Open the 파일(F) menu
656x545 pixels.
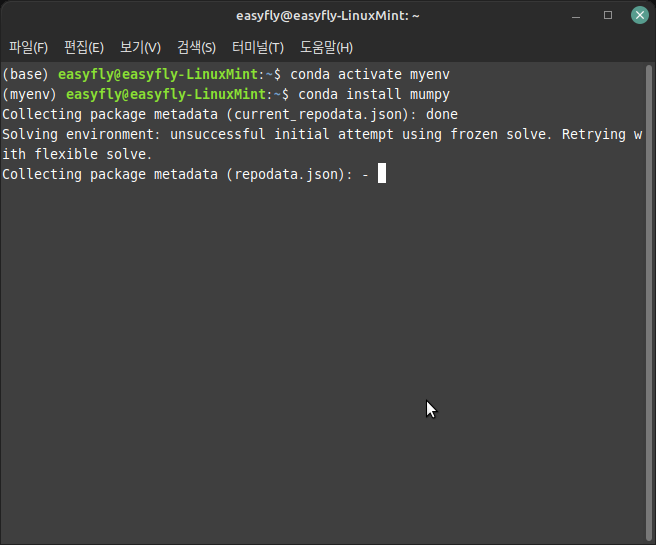(28, 47)
